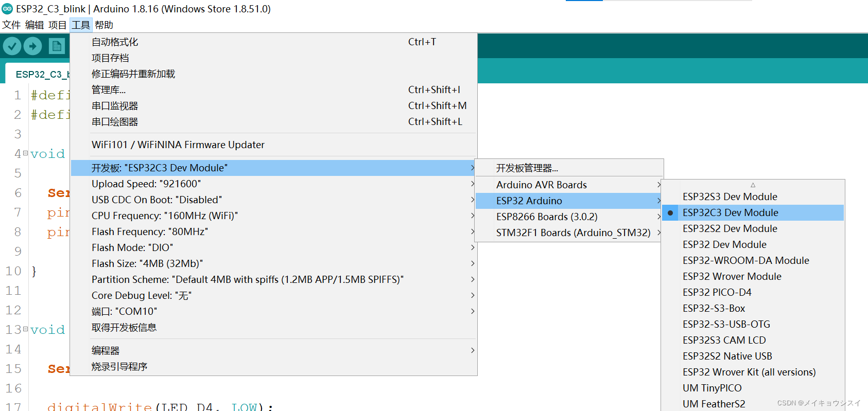The width and height of the screenshot is (868, 411).
Task: Select ESP32 Wrover Module board
Action: click(x=753, y=276)
